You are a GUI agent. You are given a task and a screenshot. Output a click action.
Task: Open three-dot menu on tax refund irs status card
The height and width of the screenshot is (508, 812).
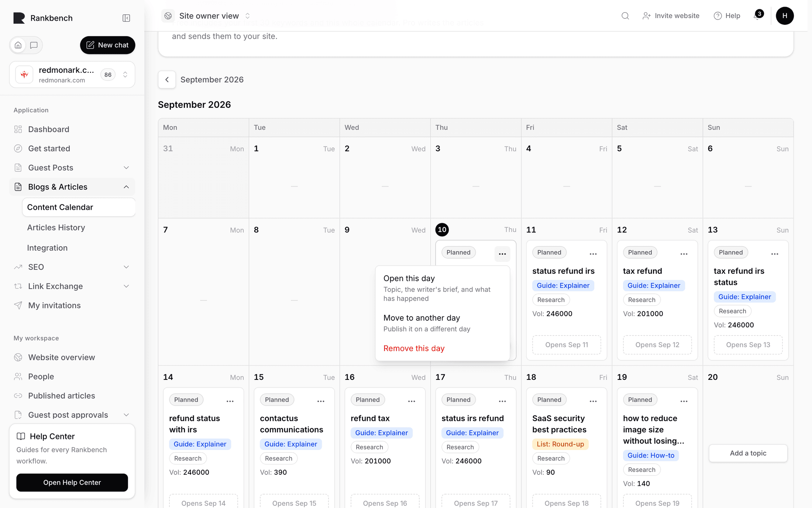(x=775, y=254)
